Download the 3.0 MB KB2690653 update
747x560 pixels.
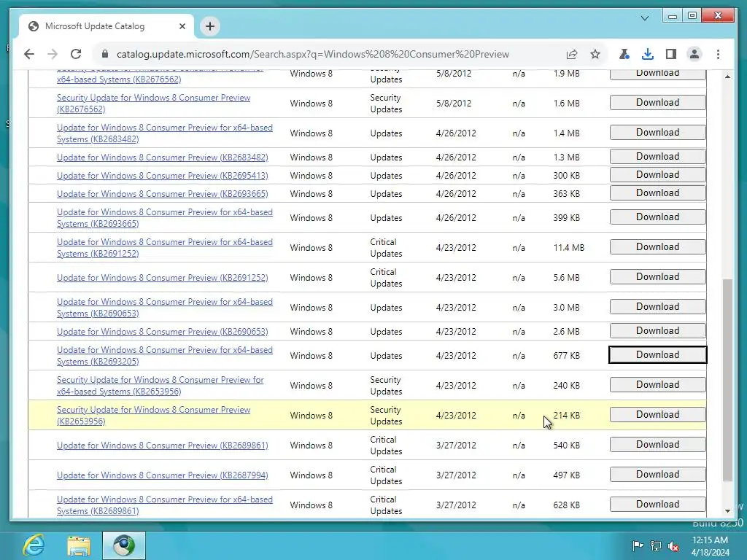coord(657,307)
